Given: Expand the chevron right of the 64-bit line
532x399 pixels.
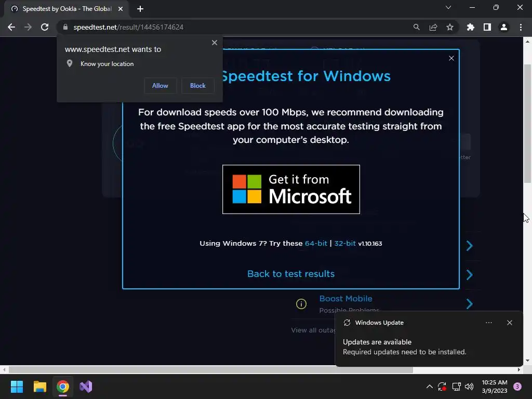Looking at the screenshot, I should click(x=470, y=245).
